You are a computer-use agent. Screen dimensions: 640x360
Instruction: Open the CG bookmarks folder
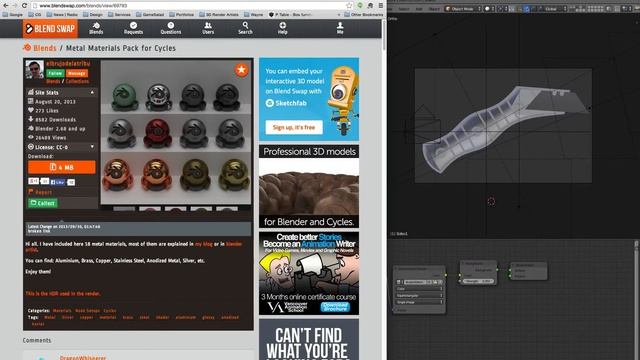point(35,14)
